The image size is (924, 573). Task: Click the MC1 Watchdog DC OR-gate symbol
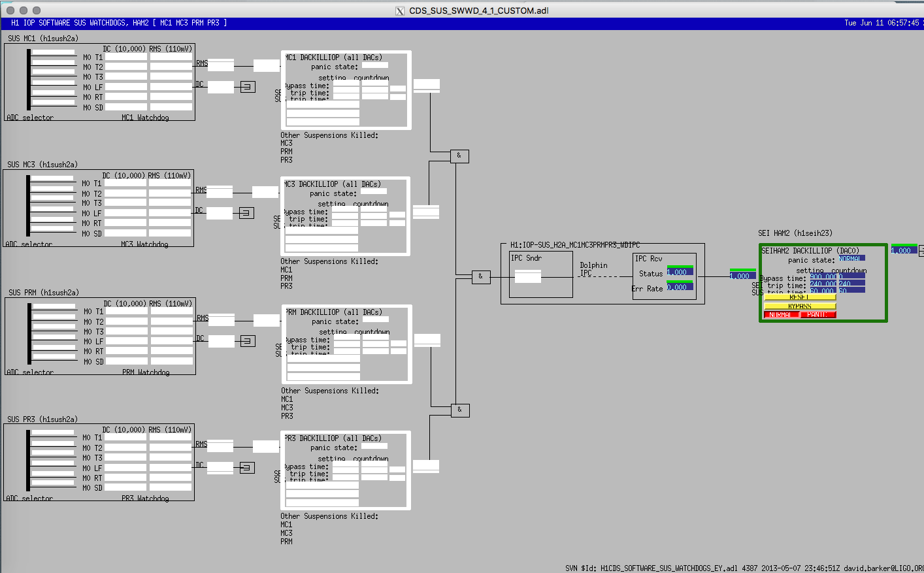[248, 87]
